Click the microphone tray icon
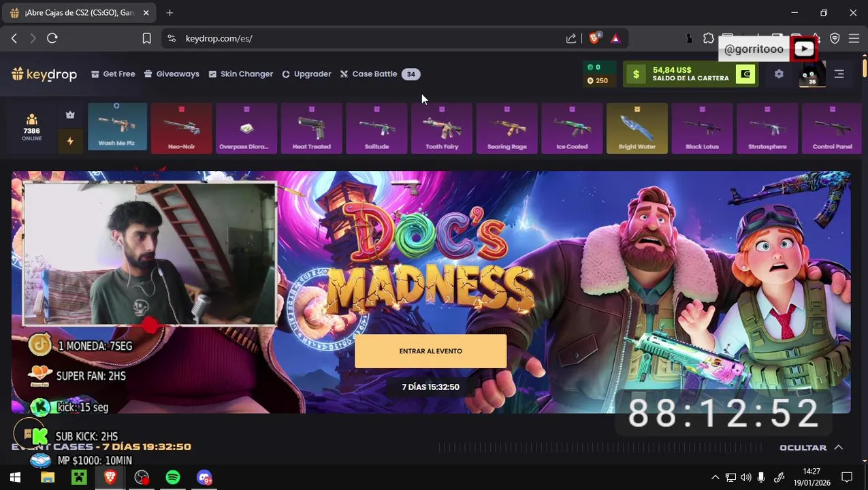The image size is (868, 490). [x=761, y=478]
